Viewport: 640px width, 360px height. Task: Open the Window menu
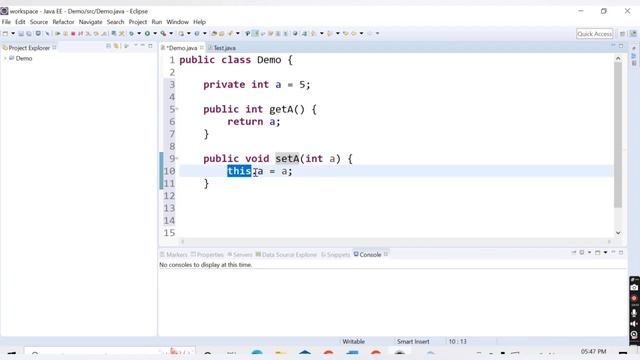point(178,22)
